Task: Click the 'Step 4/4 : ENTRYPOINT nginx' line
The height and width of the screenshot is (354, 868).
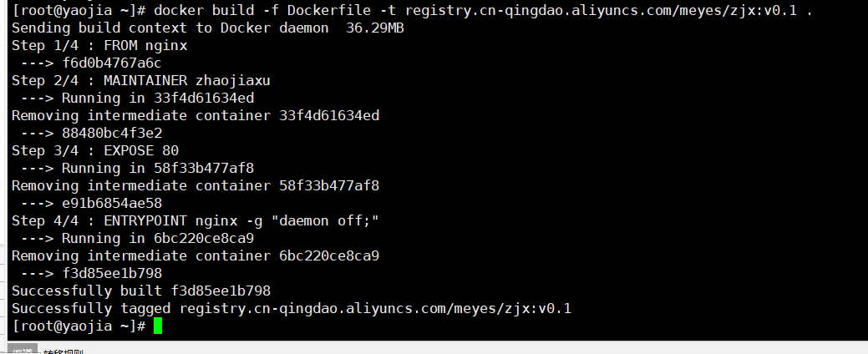Action: click(195, 220)
